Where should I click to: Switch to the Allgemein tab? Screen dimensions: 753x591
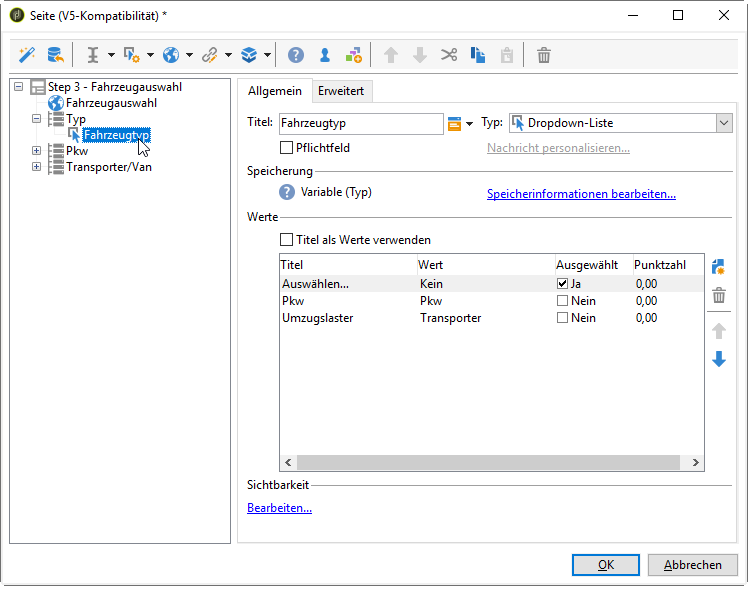point(275,91)
